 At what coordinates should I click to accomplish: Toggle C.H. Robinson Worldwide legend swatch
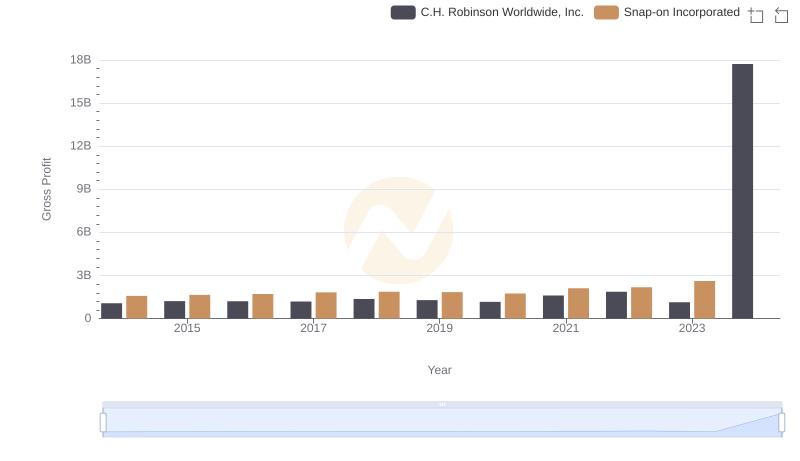[x=403, y=13]
